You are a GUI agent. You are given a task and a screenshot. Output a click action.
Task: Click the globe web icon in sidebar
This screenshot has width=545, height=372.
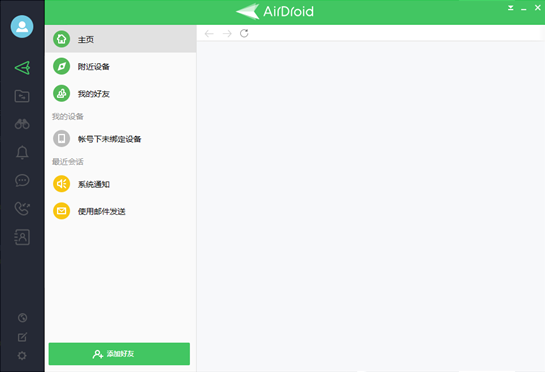click(x=22, y=317)
